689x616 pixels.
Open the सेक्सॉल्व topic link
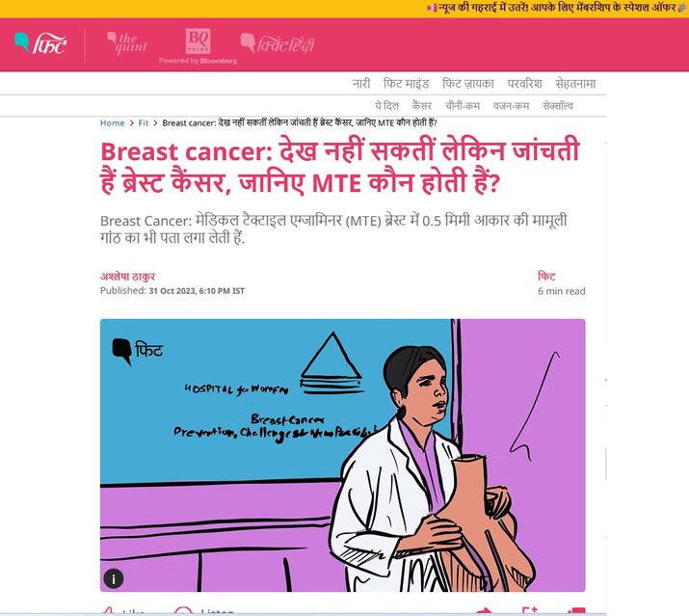coord(558,106)
